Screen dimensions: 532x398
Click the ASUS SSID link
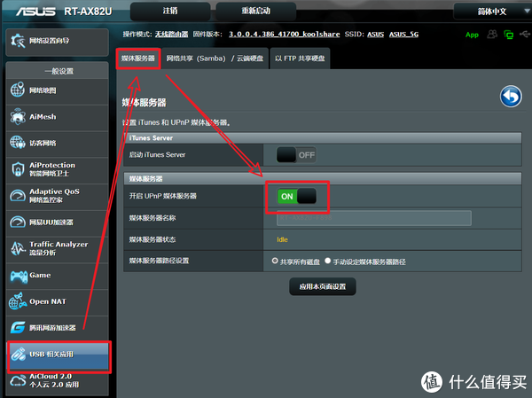click(x=375, y=35)
